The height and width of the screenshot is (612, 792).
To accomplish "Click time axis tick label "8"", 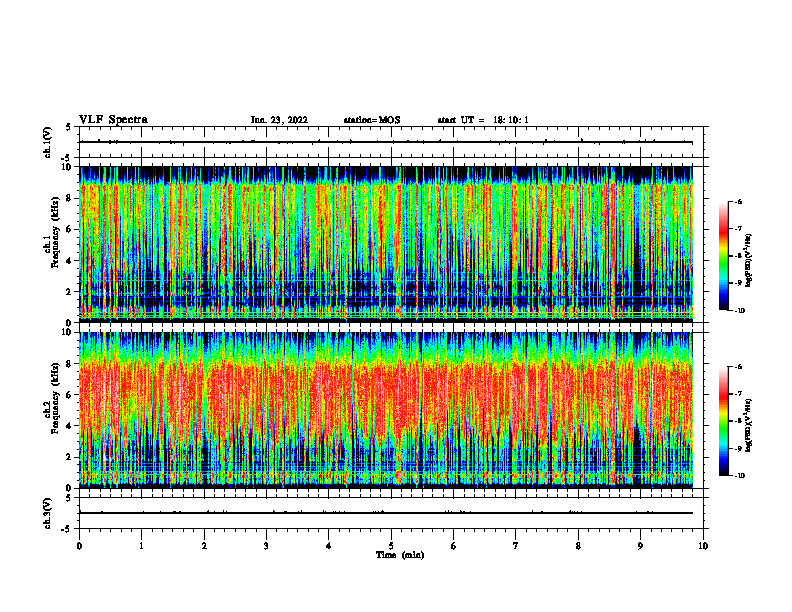I will click(578, 546).
